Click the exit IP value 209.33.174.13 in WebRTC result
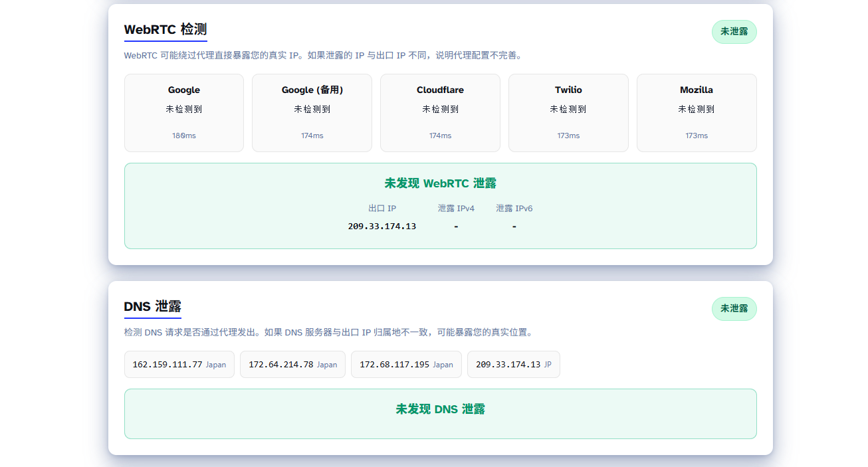 point(382,227)
